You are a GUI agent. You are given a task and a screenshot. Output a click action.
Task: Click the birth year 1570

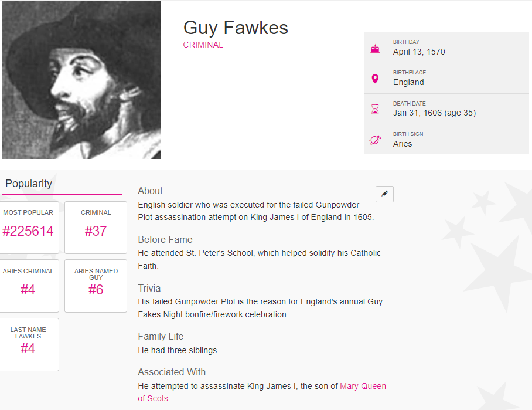pyautogui.click(x=436, y=52)
